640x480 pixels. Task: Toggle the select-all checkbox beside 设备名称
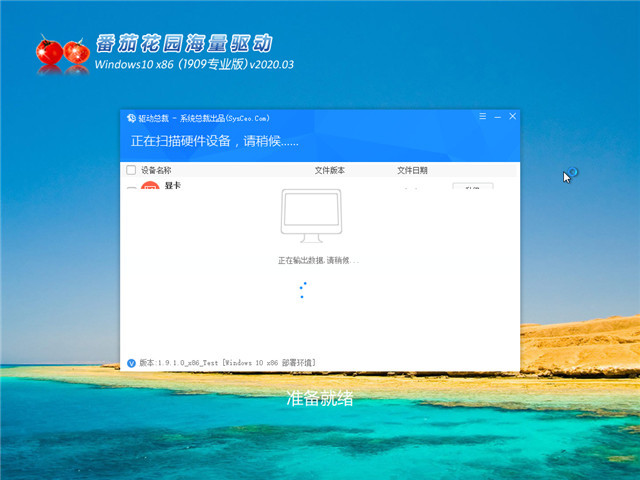131,170
